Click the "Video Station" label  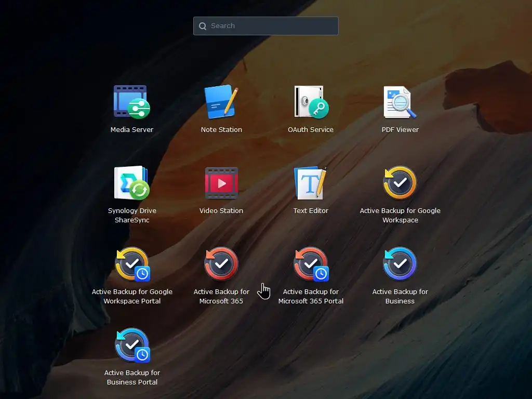(221, 211)
